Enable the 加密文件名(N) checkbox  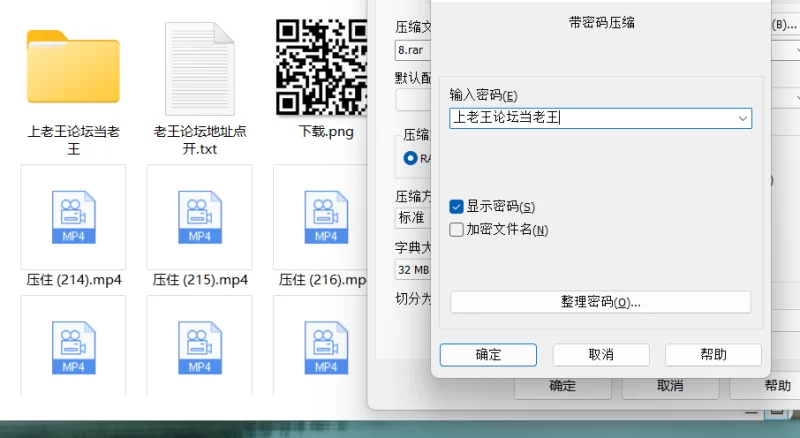(456, 230)
